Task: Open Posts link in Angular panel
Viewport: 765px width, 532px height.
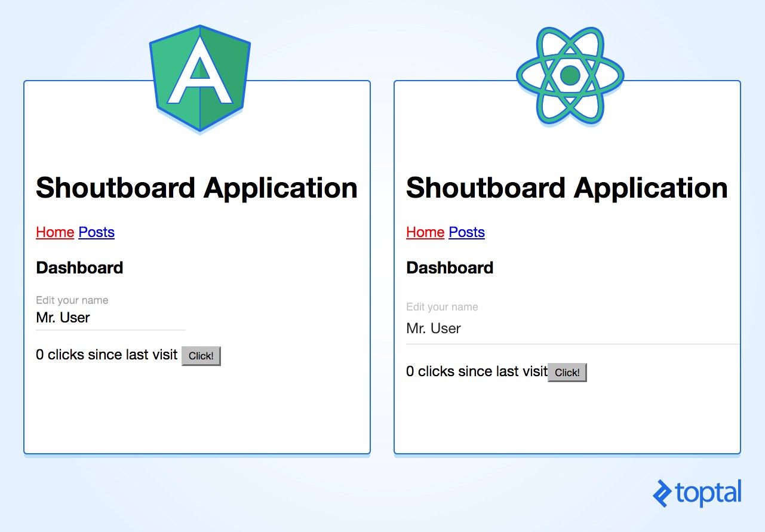Action: pyautogui.click(x=96, y=232)
